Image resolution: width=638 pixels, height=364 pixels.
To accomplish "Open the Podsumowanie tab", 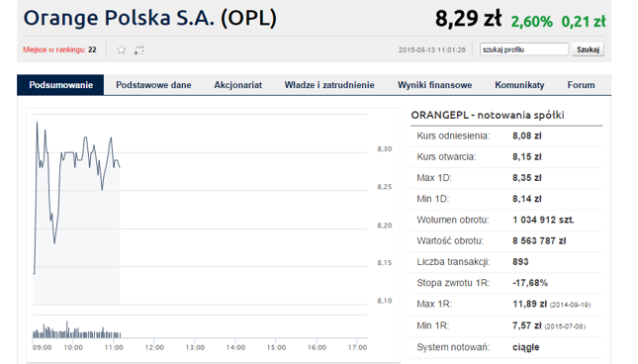I will point(60,85).
